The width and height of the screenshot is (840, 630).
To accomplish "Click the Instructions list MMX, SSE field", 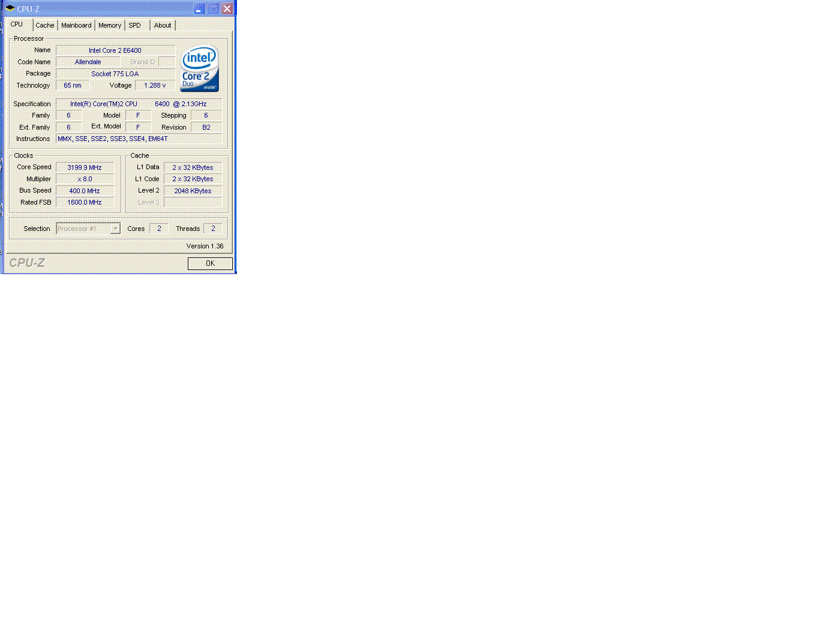I will click(x=139, y=139).
